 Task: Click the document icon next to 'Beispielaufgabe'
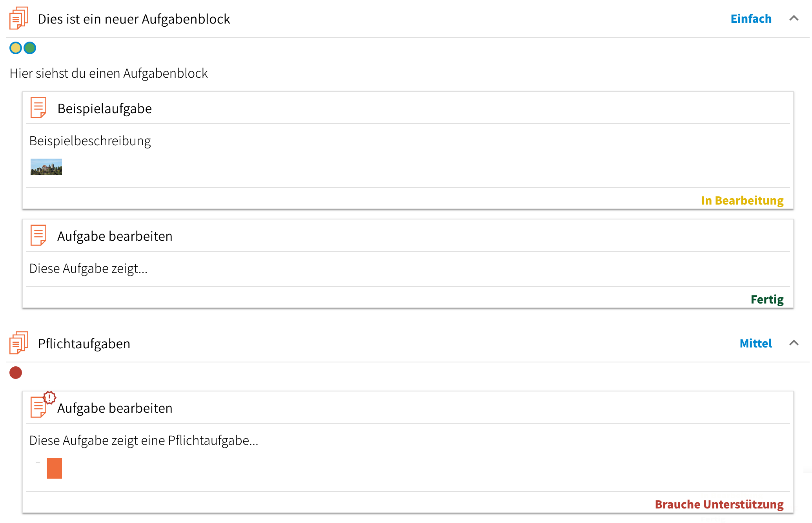[38, 108]
